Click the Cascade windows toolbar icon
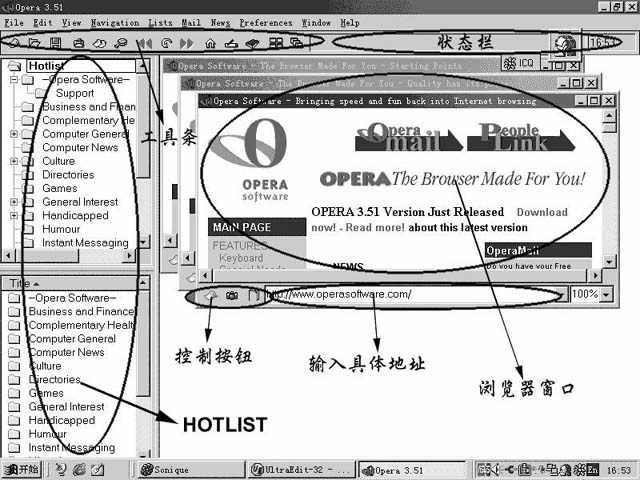The image size is (640, 480). tap(297, 42)
